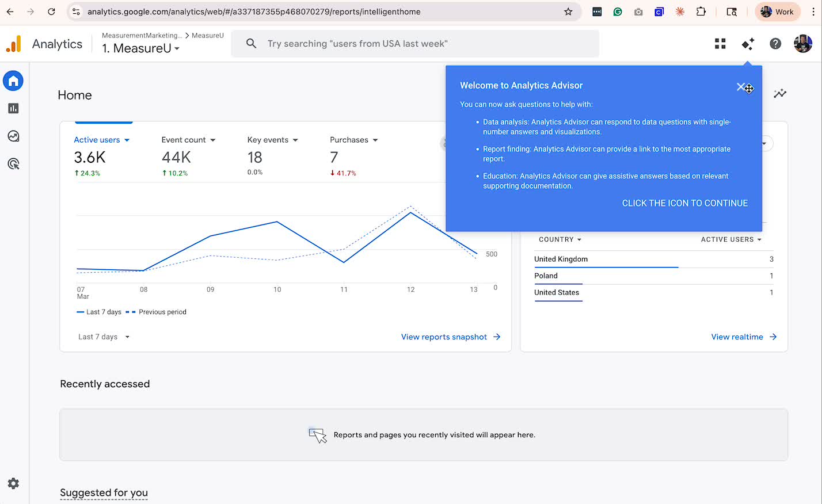
Task: Click the Admin settings gear icon
Action: coord(13,483)
